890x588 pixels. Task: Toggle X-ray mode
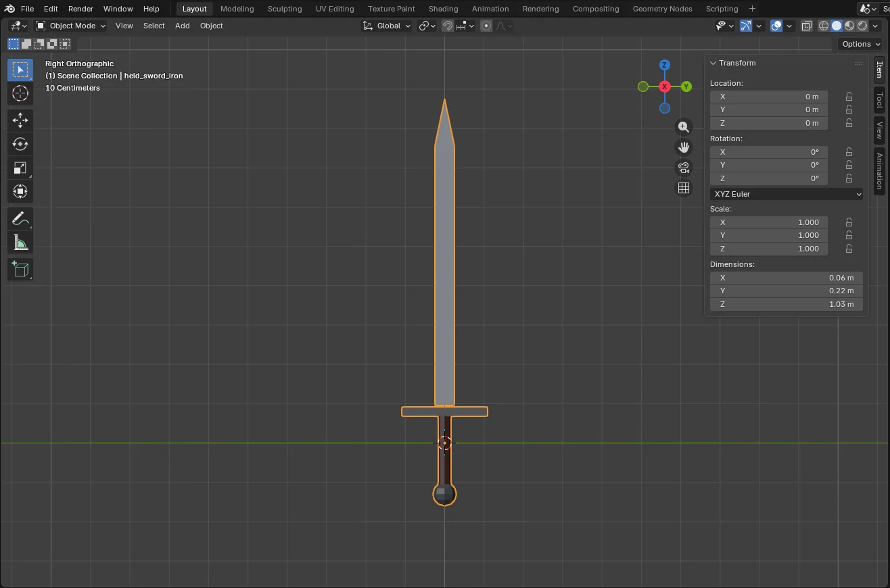807,26
